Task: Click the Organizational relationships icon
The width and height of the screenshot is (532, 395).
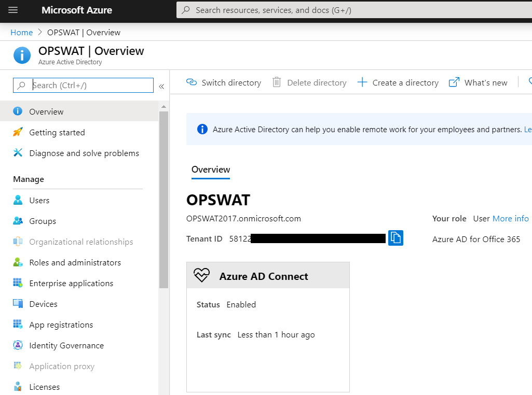Action: 18,242
